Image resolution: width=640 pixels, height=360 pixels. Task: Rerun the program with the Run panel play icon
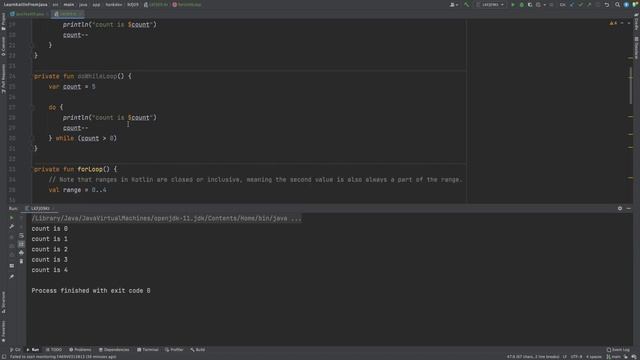click(11, 218)
